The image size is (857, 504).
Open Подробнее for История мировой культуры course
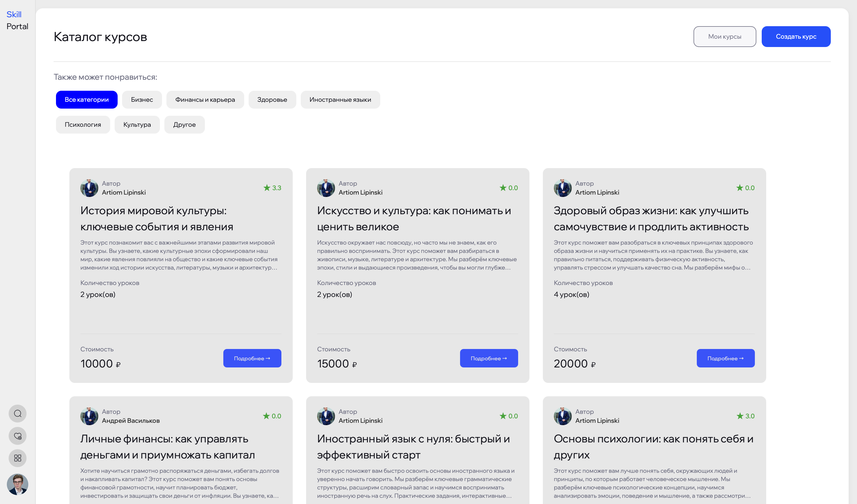pos(252,358)
